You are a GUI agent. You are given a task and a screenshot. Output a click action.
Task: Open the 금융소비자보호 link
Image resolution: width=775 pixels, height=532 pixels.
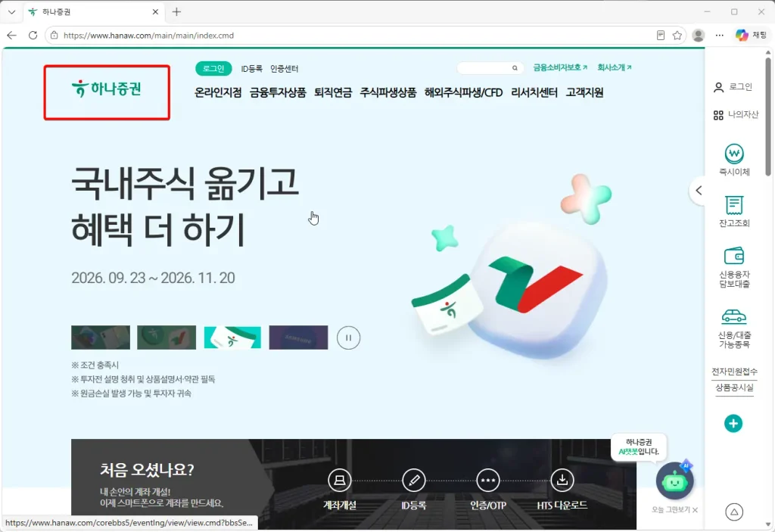point(560,67)
